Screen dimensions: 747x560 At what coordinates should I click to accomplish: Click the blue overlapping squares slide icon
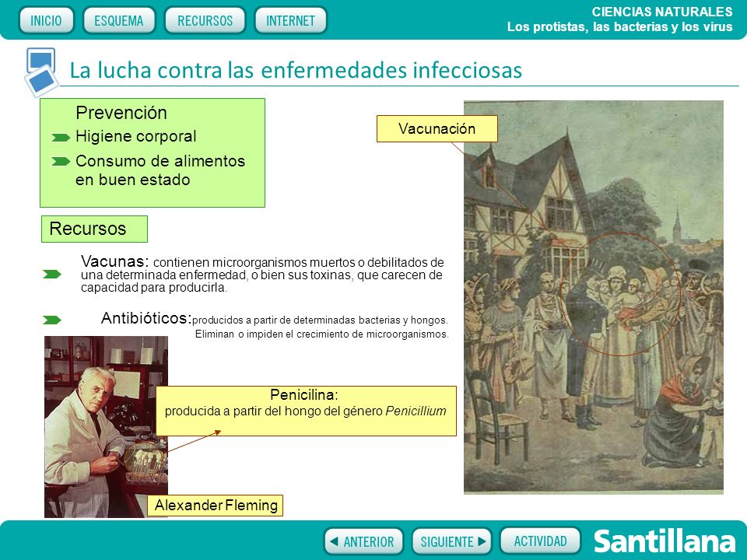(x=41, y=72)
